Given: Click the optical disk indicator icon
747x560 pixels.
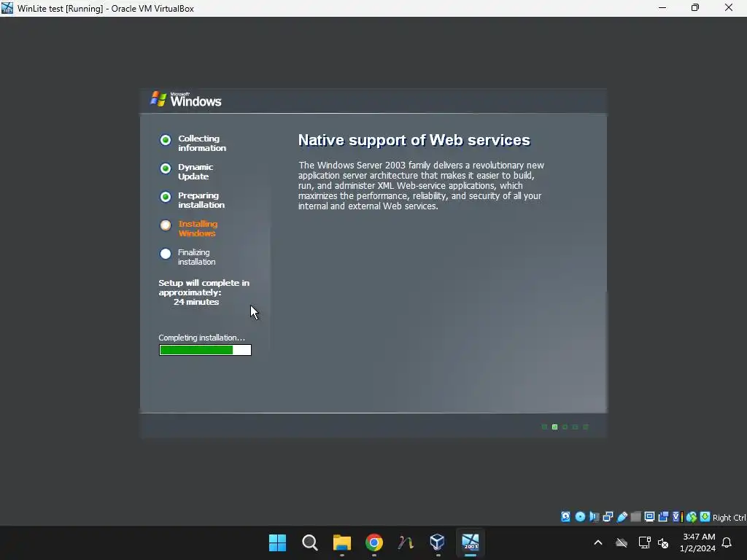Looking at the screenshot, I should 580,517.
